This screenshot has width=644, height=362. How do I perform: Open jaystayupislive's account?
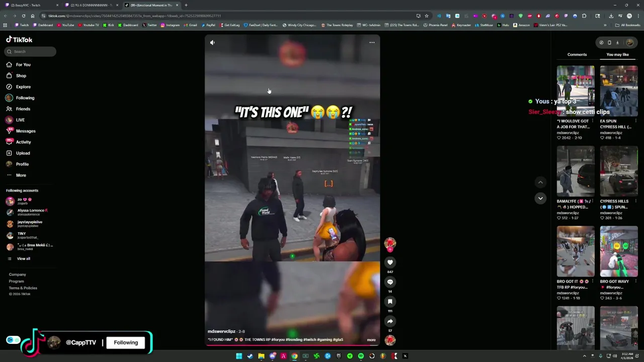pos(25,224)
